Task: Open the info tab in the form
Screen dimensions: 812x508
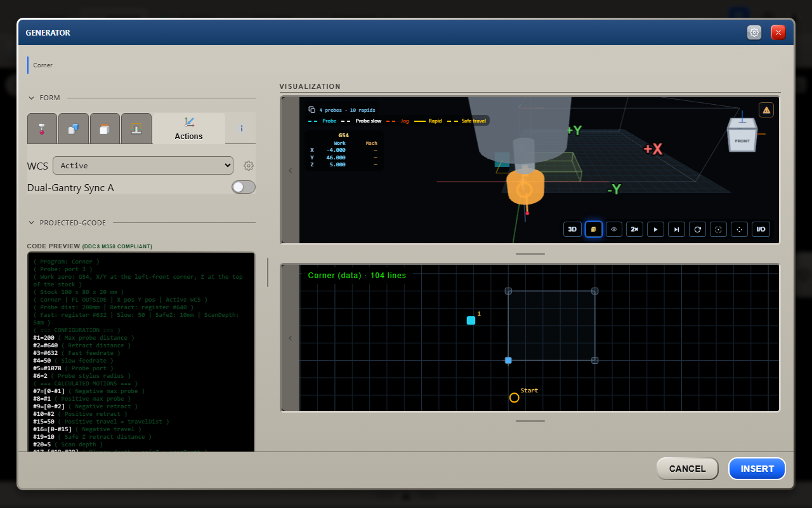Action: click(x=241, y=129)
